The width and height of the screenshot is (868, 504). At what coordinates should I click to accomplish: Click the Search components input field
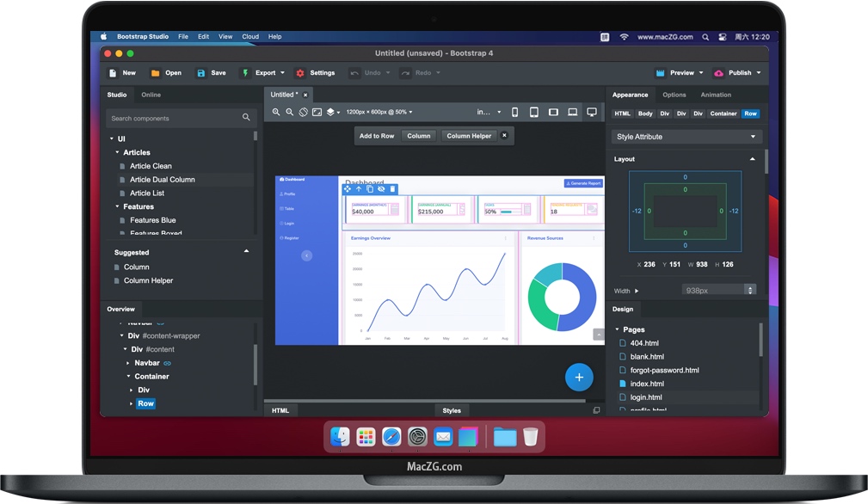(x=174, y=118)
